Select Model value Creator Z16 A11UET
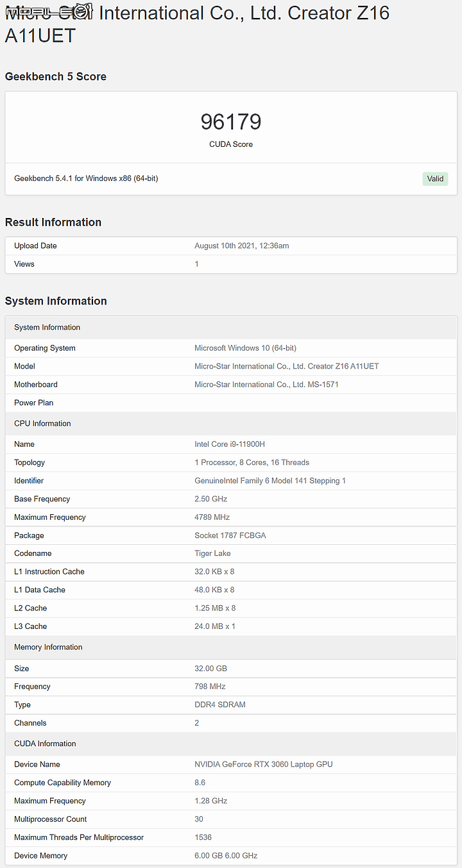The height and width of the screenshot is (868, 462). click(x=287, y=366)
